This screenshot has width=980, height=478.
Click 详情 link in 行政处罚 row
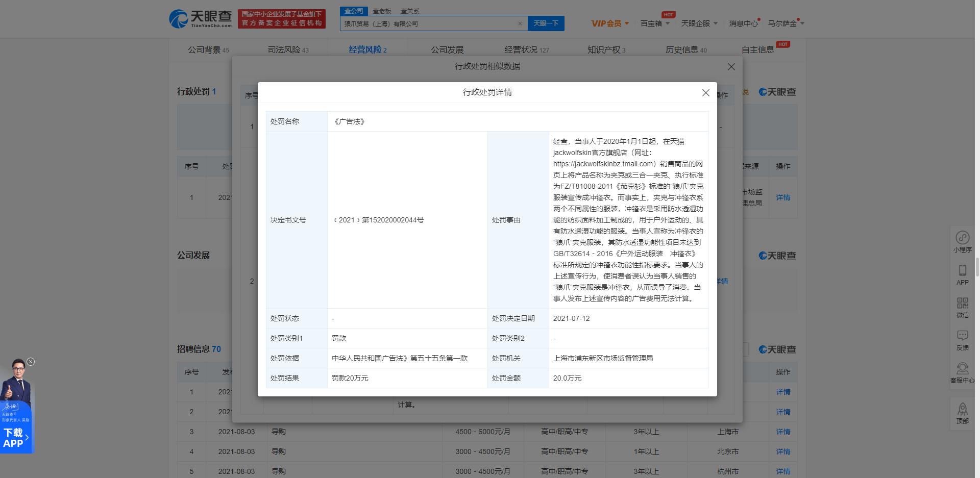point(783,197)
